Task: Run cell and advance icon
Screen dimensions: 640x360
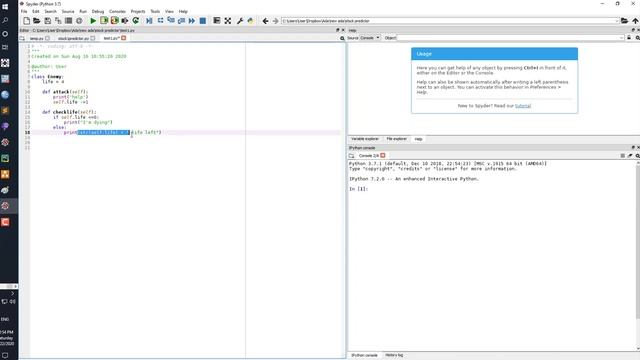Action: point(115,21)
